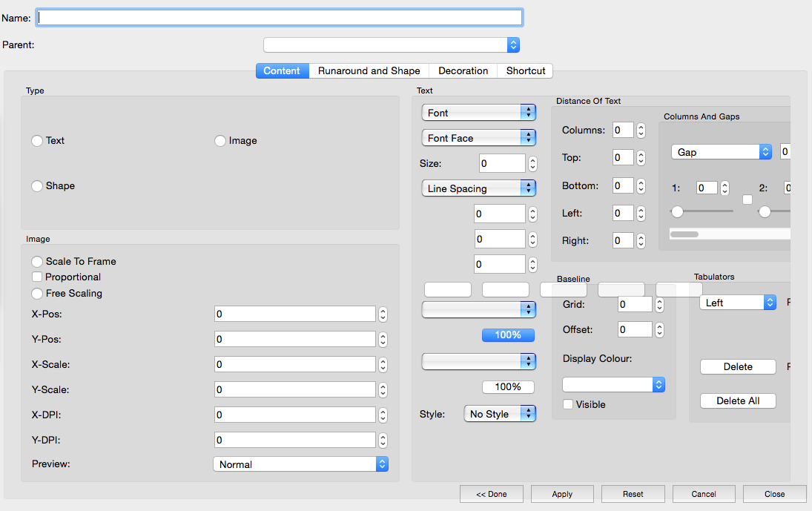This screenshot has width=812, height=511.
Task: Click the slider handle below the 1: field
Action: coord(677,212)
